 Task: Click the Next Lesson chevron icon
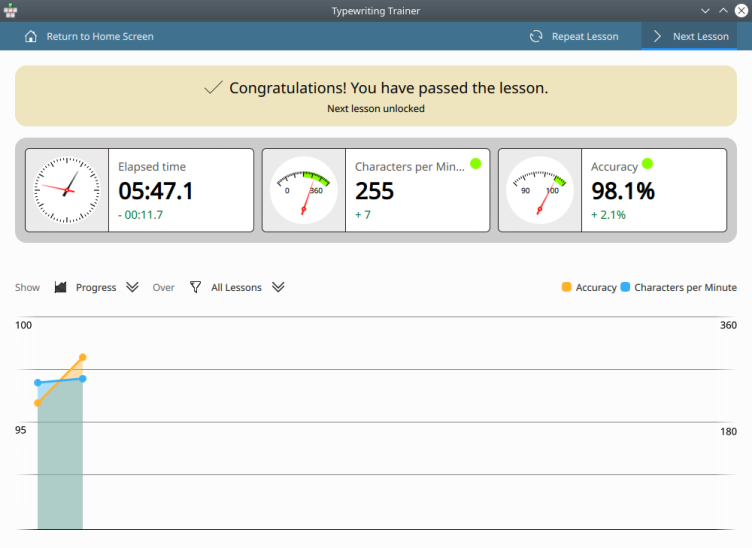coord(657,37)
